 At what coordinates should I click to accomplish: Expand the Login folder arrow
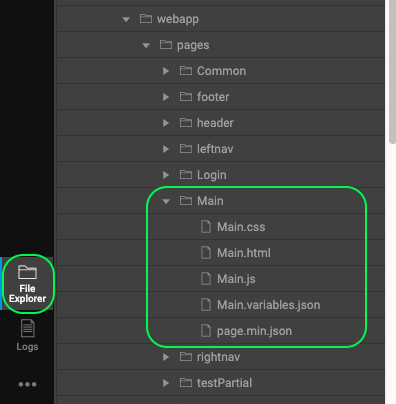click(x=166, y=175)
